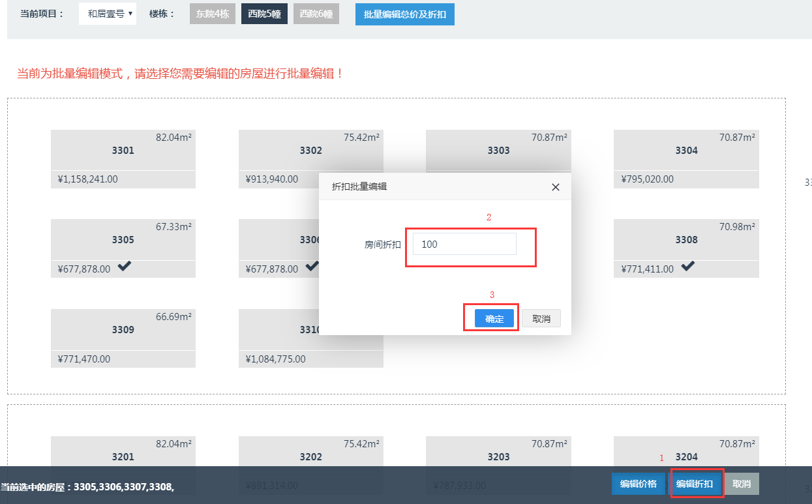Screen dimensions: 812x504
Task: Click the 当前选中的房屋 selected rooms text
Action: pyautogui.click(x=87, y=486)
